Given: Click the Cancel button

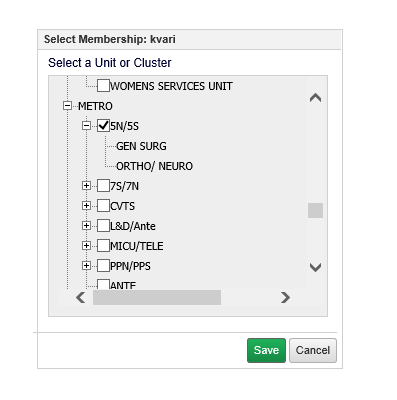Looking at the screenshot, I should (x=313, y=350).
